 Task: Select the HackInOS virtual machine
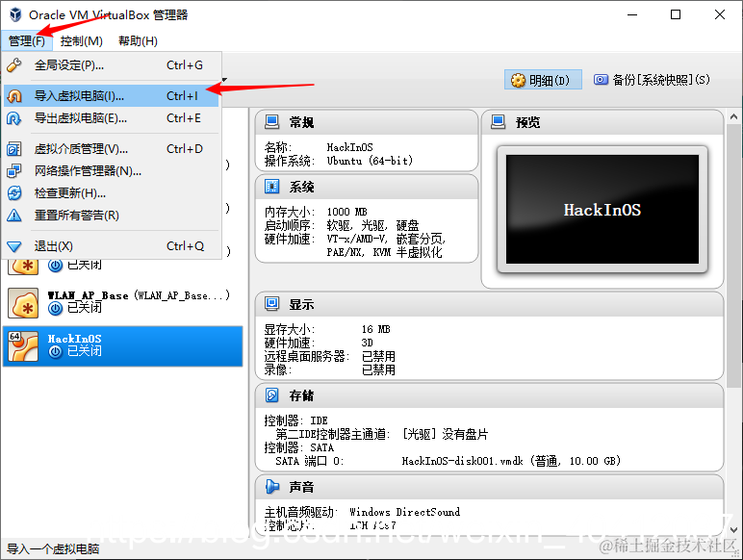(x=123, y=346)
